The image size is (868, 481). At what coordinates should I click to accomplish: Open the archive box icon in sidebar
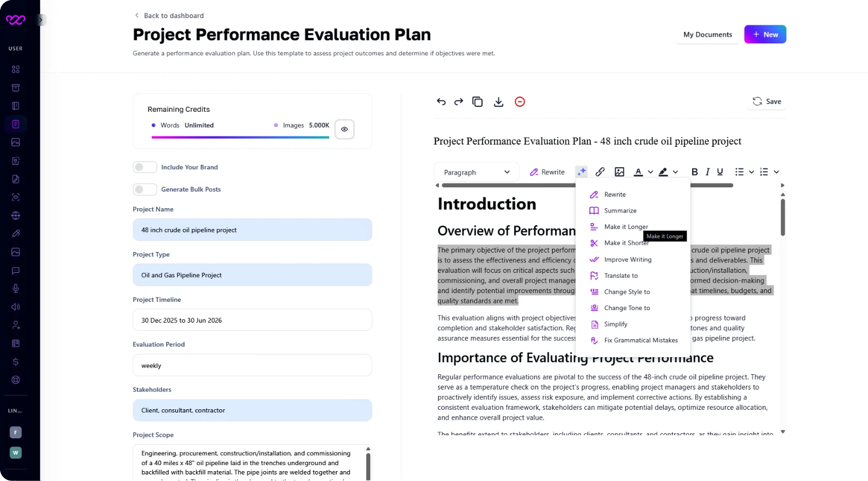coord(15,88)
